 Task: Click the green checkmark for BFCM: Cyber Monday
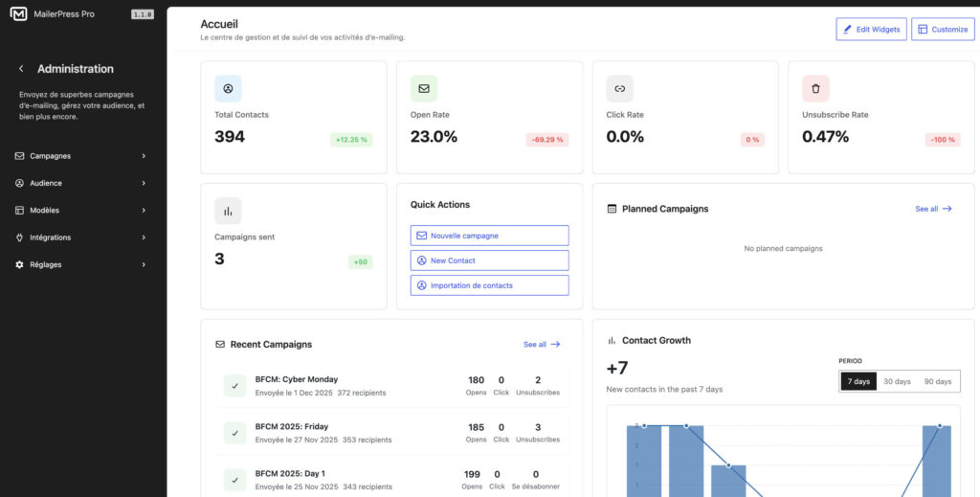(x=234, y=385)
